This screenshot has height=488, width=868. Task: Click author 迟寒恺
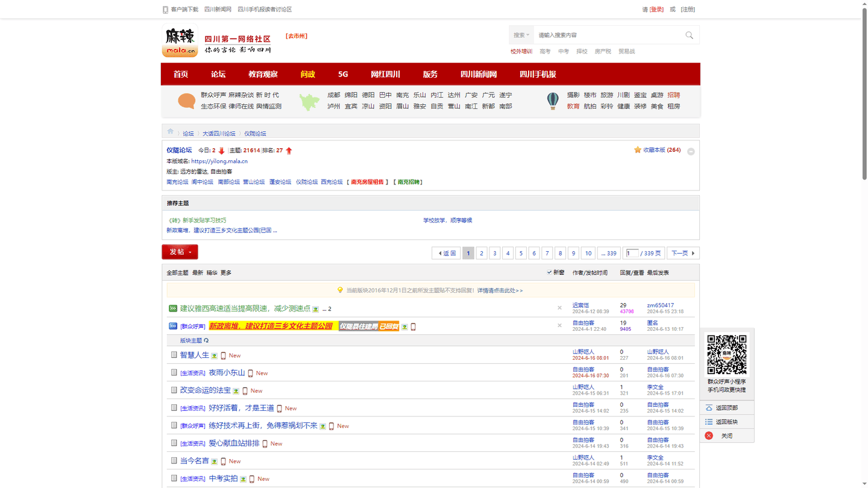tap(580, 305)
